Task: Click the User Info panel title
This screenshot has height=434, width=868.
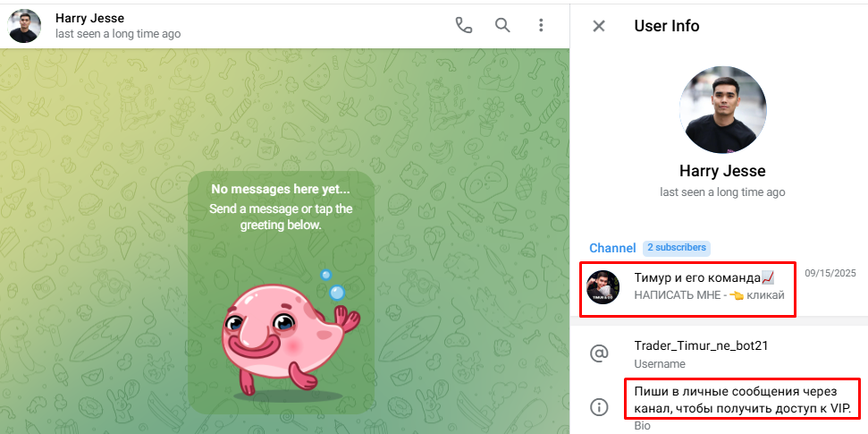Action: 666,26
